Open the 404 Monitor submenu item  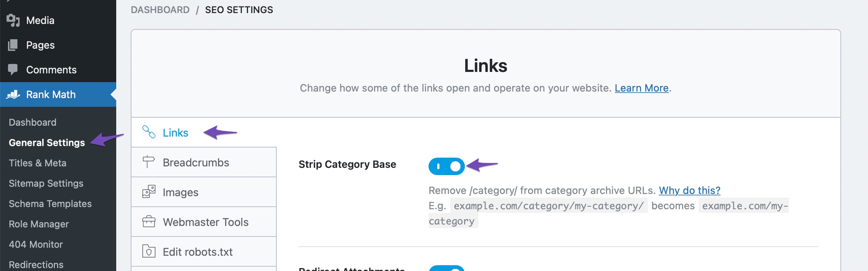[36, 244]
